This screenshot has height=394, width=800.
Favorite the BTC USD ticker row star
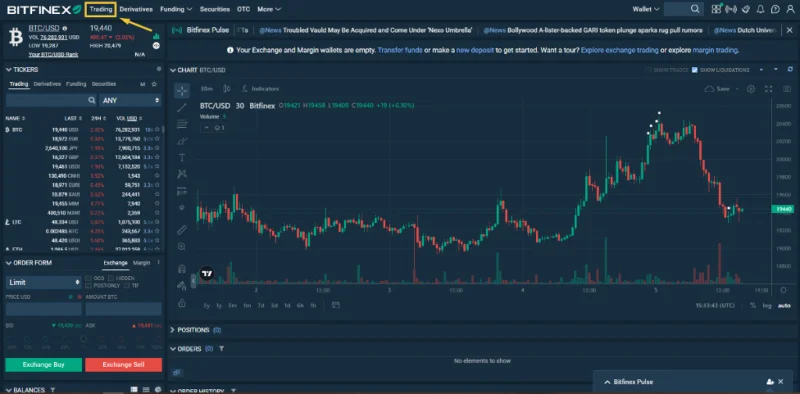click(157, 130)
